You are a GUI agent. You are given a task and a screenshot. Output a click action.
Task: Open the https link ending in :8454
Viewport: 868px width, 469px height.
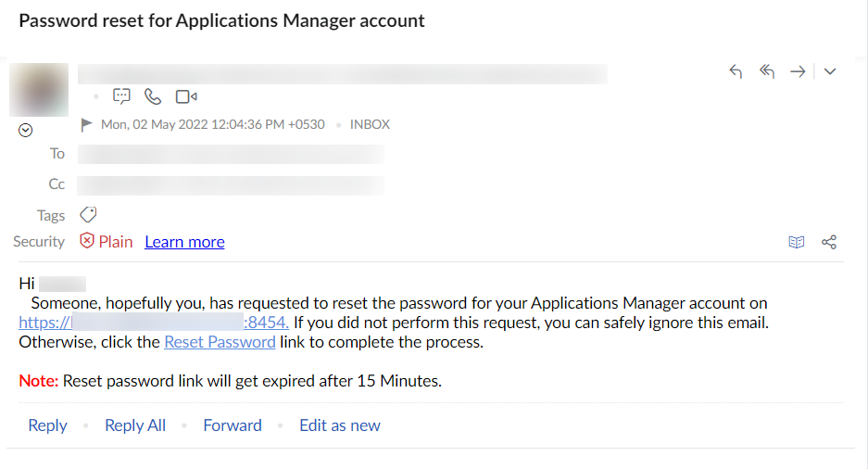(x=154, y=323)
